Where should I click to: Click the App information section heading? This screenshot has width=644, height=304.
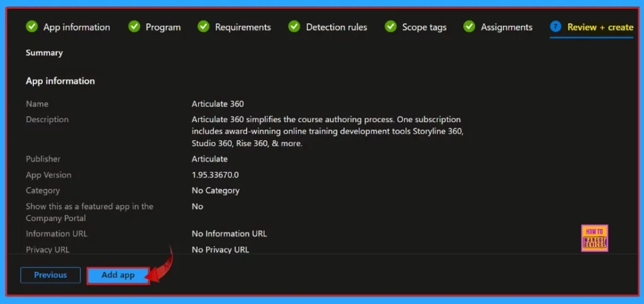60,81
